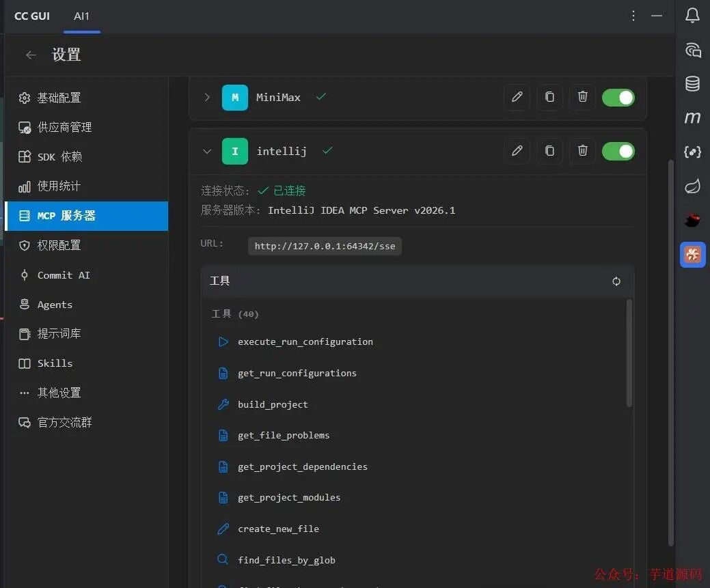Open 权限配置 settings section
The width and height of the screenshot is (710, 588).
pos(86,245)
